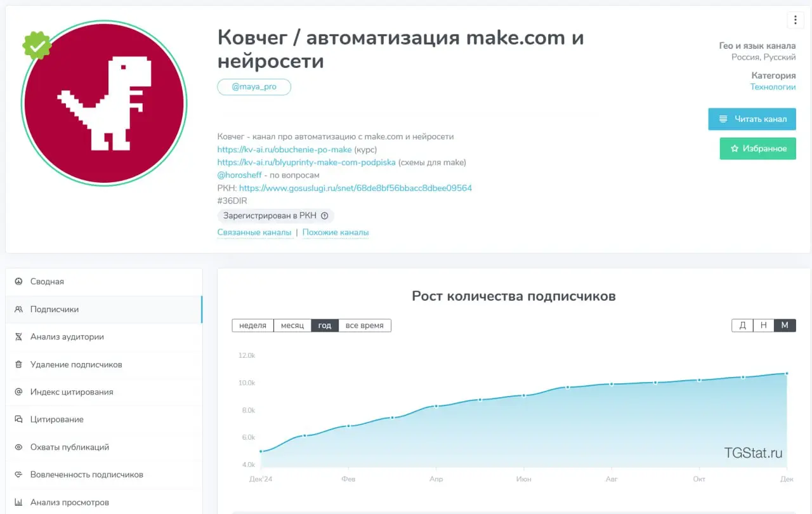The width and height of the screenshot is (812, 514).
Task: Click the 'Зарегистрирован в РКН' badge
Action: [275, 216]
